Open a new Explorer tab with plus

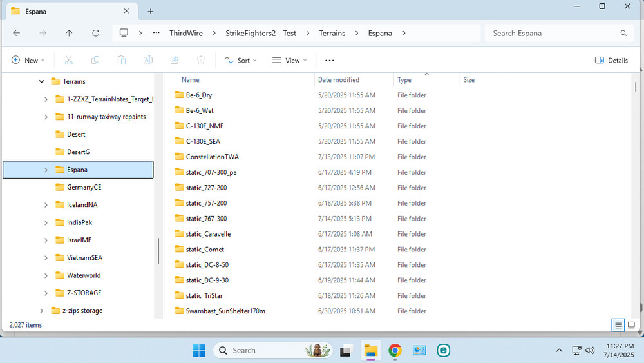(x=150, y=12)
